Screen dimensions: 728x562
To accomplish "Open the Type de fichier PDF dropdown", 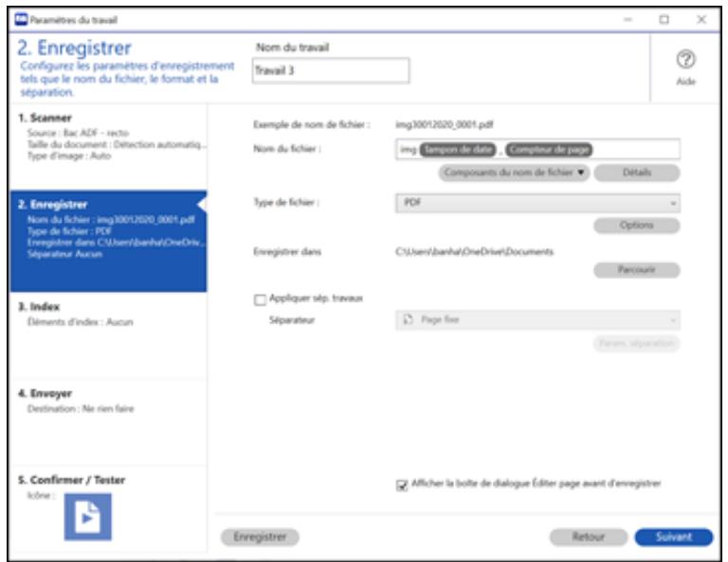I will 537,203.
